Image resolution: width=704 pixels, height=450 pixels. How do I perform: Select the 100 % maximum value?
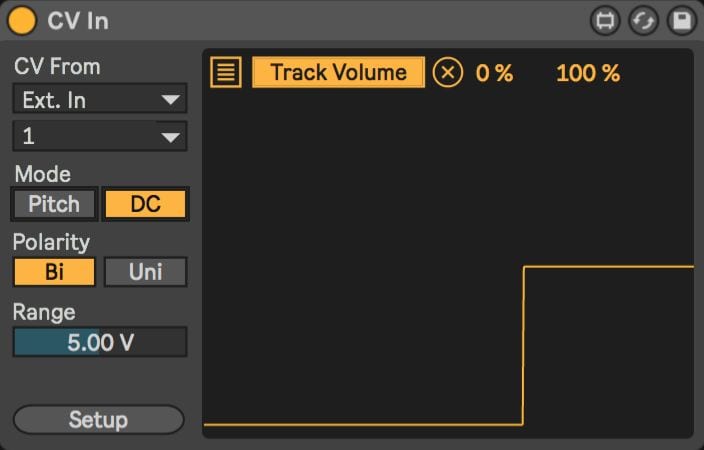point(588,72)
